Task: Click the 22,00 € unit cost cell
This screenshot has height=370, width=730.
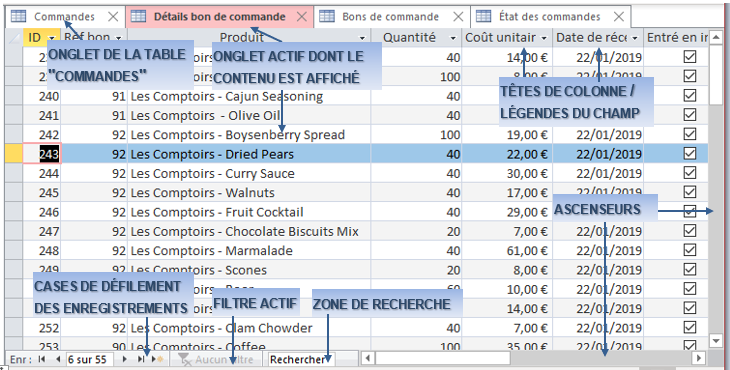Action: tap(507, 154)
